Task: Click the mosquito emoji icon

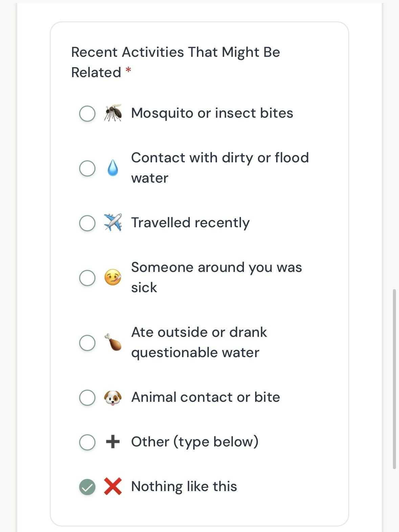Action: [113, 113]
